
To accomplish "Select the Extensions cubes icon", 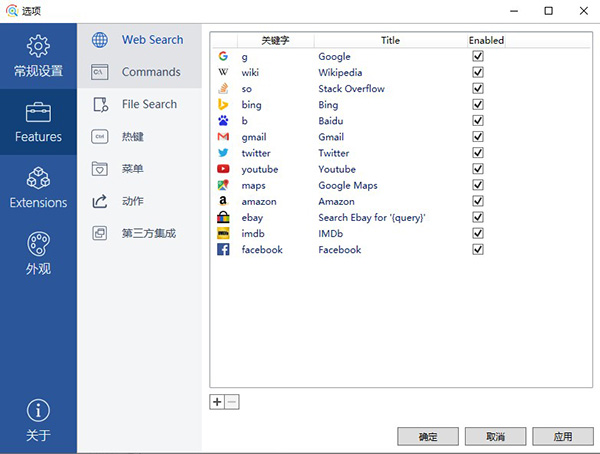I will tap(38, 178).
